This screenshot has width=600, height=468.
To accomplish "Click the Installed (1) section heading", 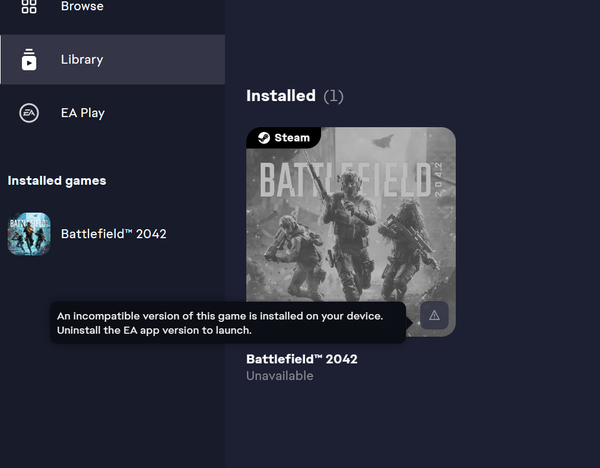I will click(x=295, y=96).
